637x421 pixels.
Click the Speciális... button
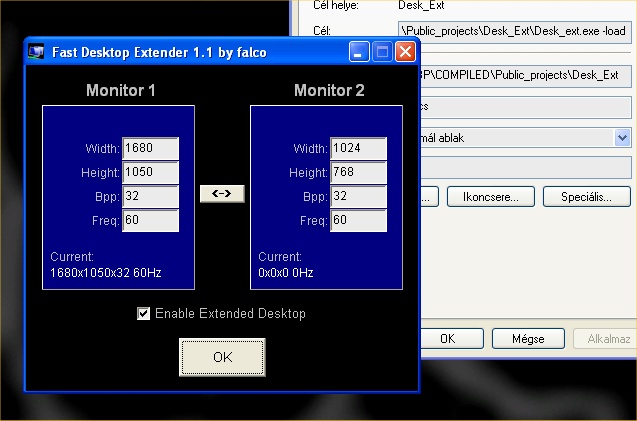tap(587, 197)
